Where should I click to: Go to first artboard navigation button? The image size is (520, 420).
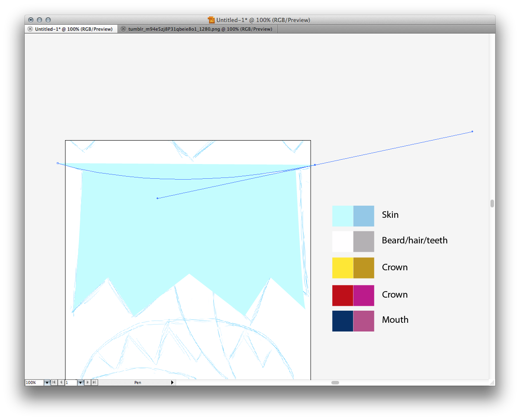click(54, 383)
